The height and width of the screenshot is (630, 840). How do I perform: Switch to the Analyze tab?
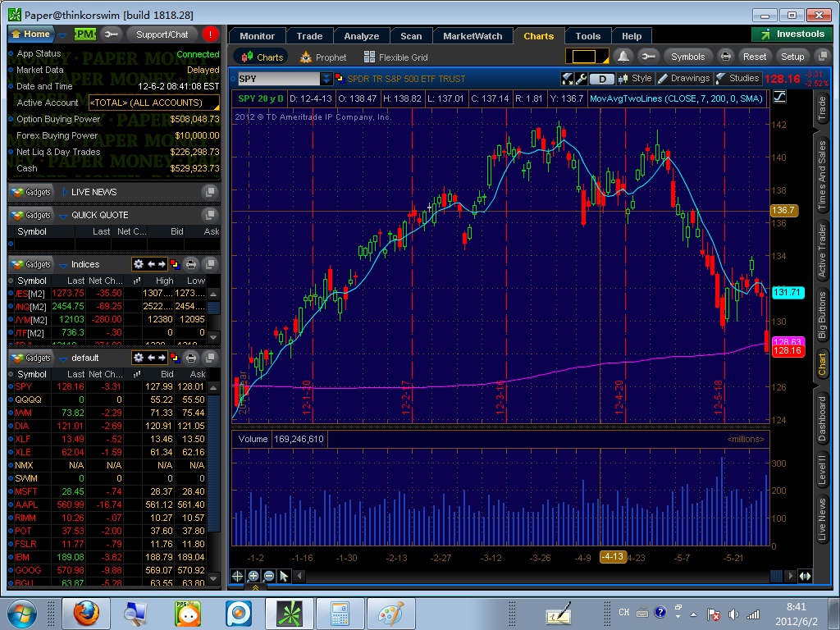pyautogui.click(x=362, y=36)
